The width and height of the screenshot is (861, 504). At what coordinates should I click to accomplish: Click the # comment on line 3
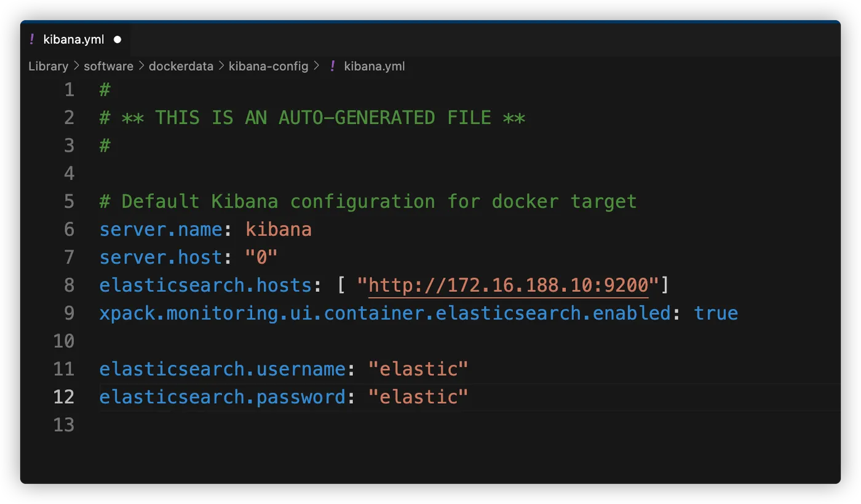[x=105, y=146]
